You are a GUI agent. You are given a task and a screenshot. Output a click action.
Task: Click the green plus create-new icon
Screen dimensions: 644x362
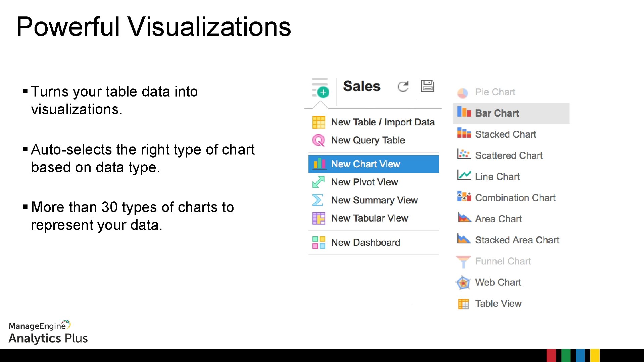tap(323, 92)
